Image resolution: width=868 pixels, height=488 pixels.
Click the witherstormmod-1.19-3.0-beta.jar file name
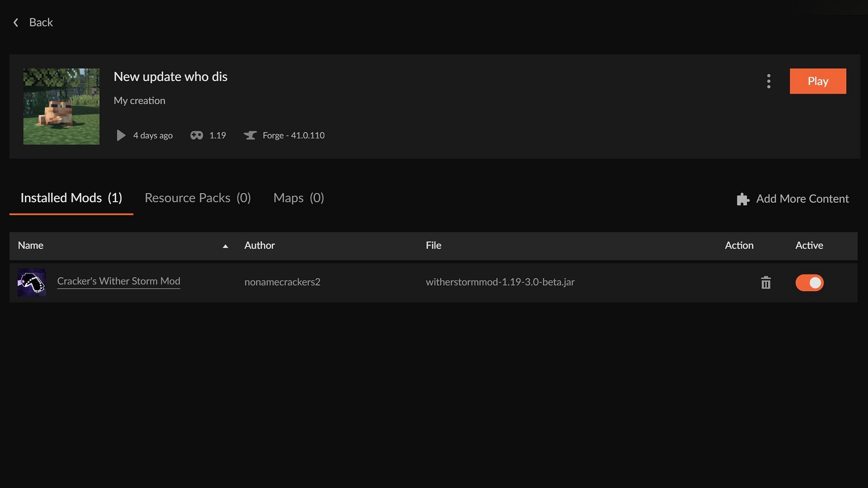point(500,282)
